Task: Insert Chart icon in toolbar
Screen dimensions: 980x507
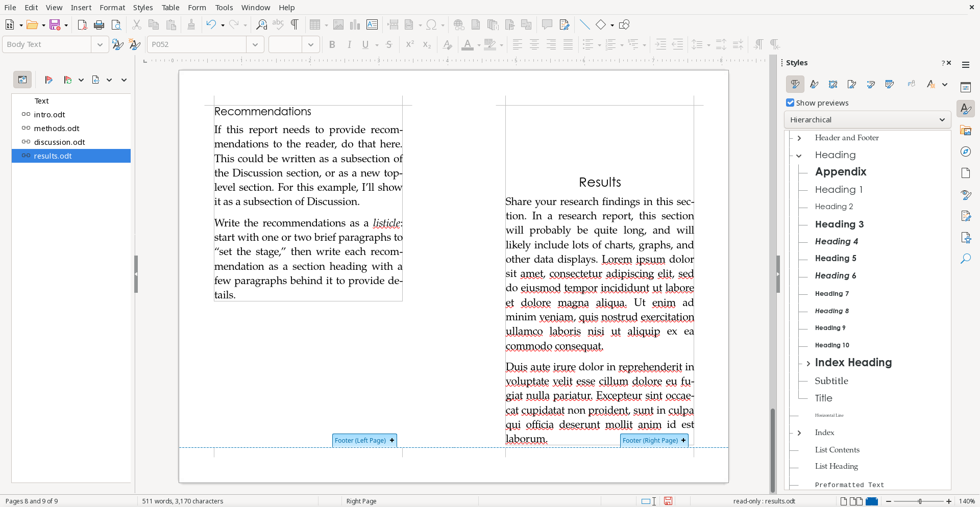Action: tap(355, 24)
